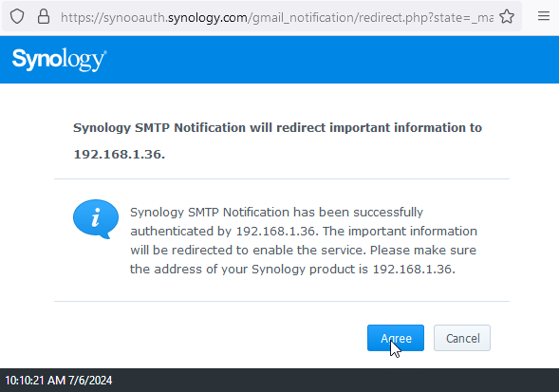Click the bold redirect heading text

277,128
